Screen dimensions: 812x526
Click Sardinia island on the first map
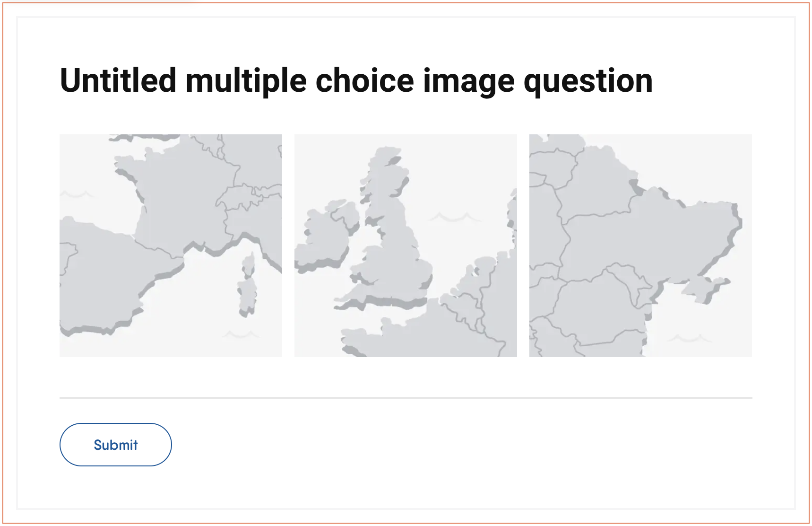coord(247,296)
